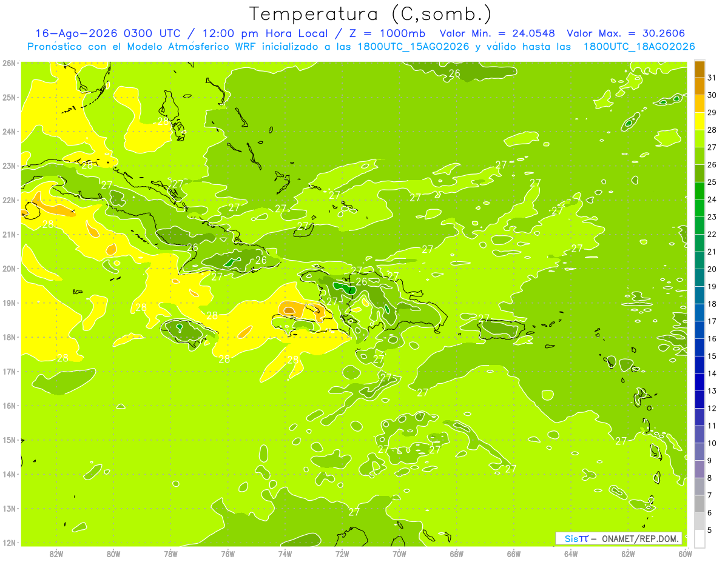Click the colorbar scale value '31'

click(712, 78)
